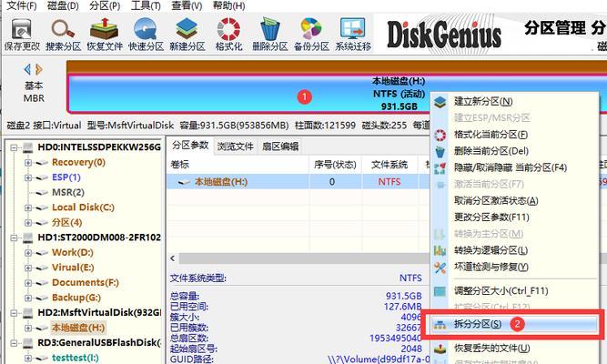Click the icon beside 隐藏/取消隐藏 当前分区(F4)
Viewport: 607px width, 364px height.
(440, 168)
